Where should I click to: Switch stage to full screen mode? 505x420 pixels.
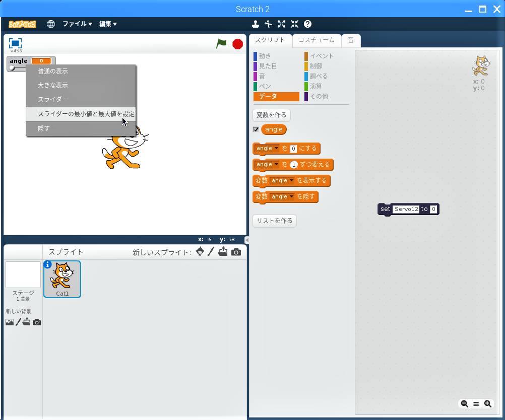click(x=16, y=43)
